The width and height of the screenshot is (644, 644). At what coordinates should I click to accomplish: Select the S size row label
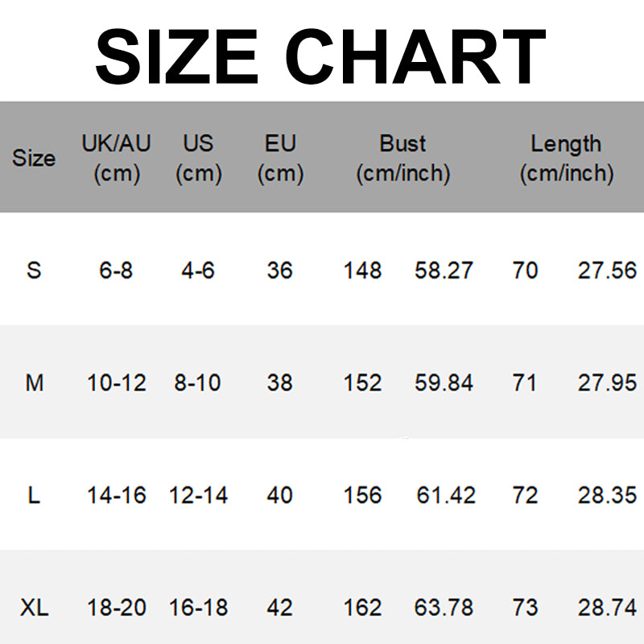pyautogui.click(x=34, y=270)
